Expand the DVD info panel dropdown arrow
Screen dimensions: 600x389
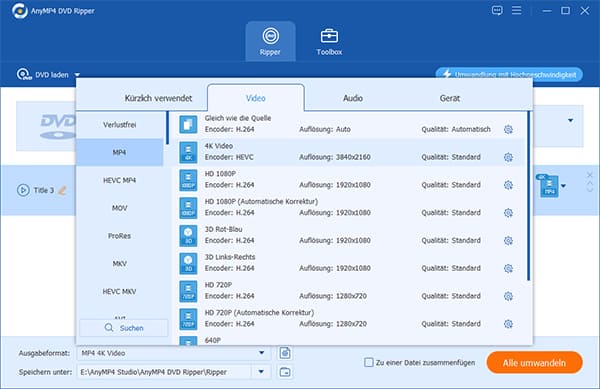coord(571,120)
